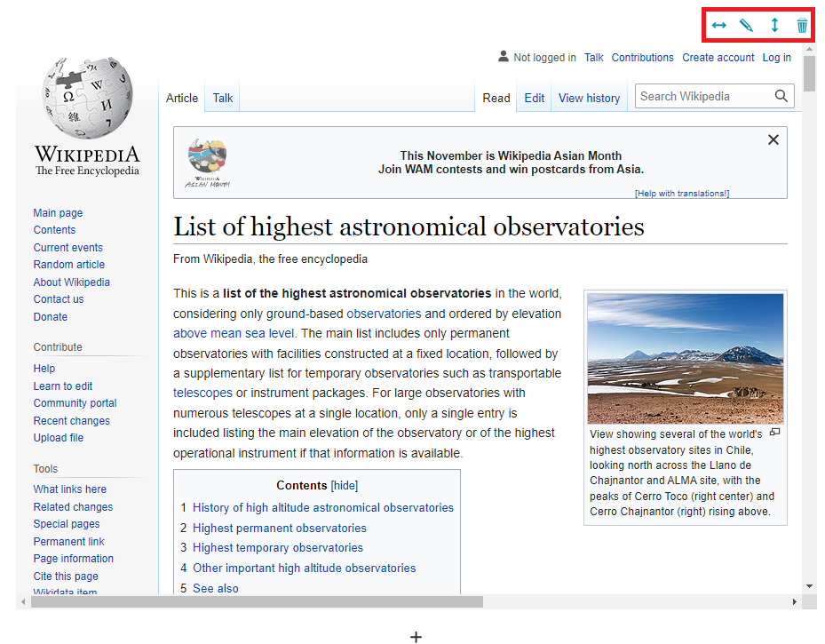Screen dimensions: 825x644
Task: Click the Chile observatory landscape thumbnail
Action: tap(685, 358)
